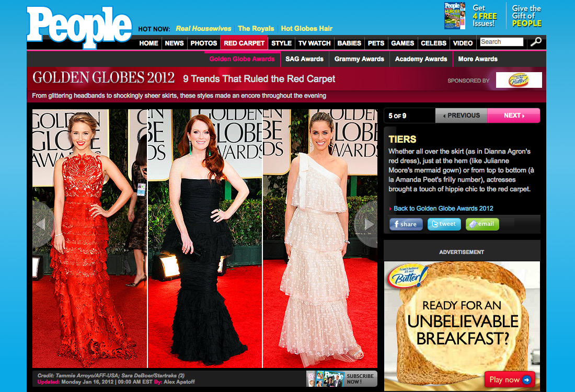The image size is (575, 392).
Task: Email this gallery slide
Action: point(482,224)
